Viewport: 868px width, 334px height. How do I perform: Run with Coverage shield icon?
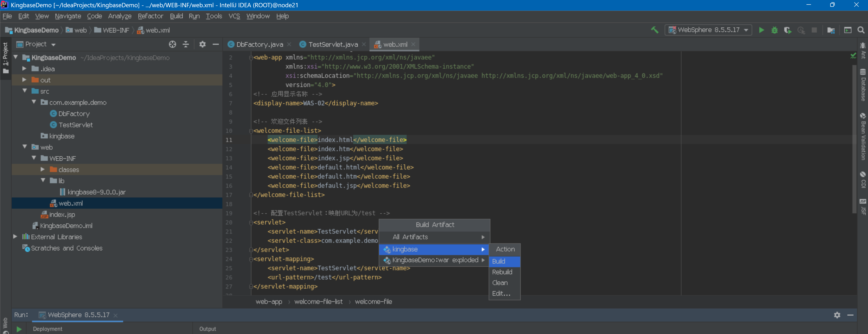coord(787,30)
